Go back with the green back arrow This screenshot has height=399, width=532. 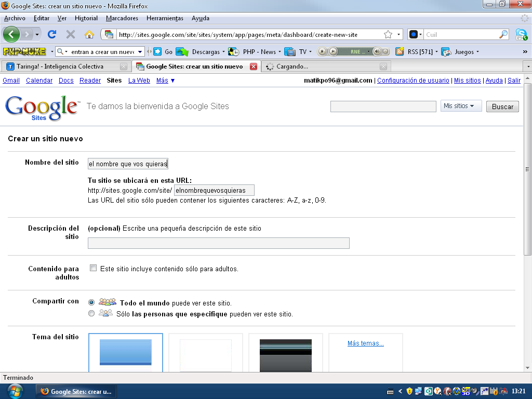[x=11, y=34]
